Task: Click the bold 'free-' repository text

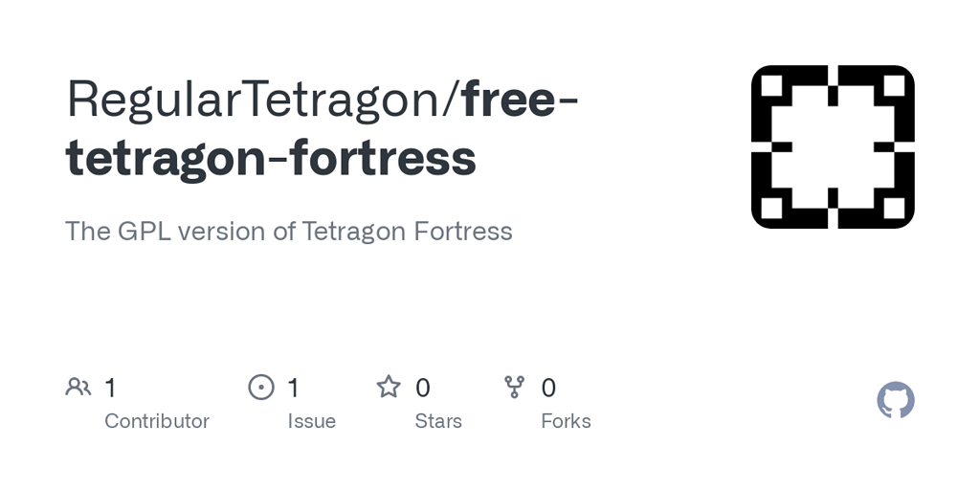Action: point(521,100)
